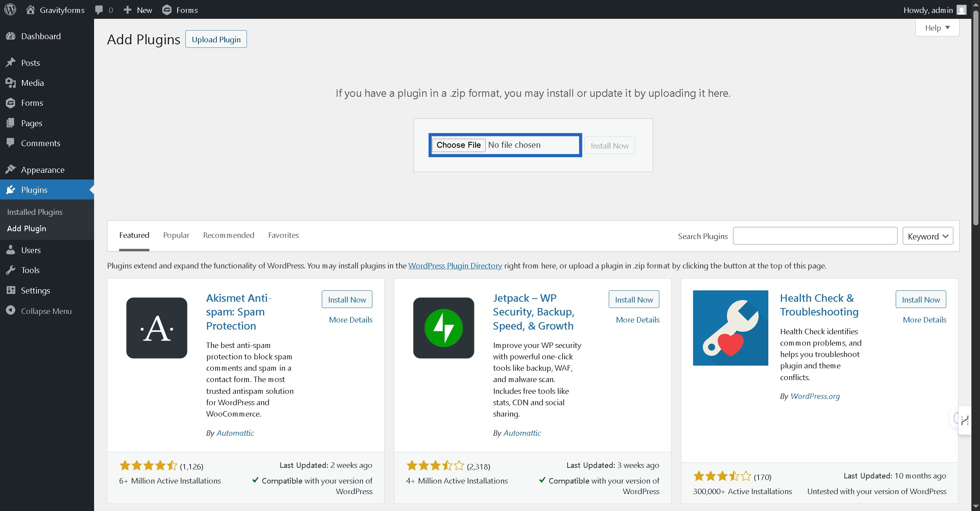The image size is (980, 511).
Task: Click the Collapse Menu arrow icon
Action: point(11,310)
